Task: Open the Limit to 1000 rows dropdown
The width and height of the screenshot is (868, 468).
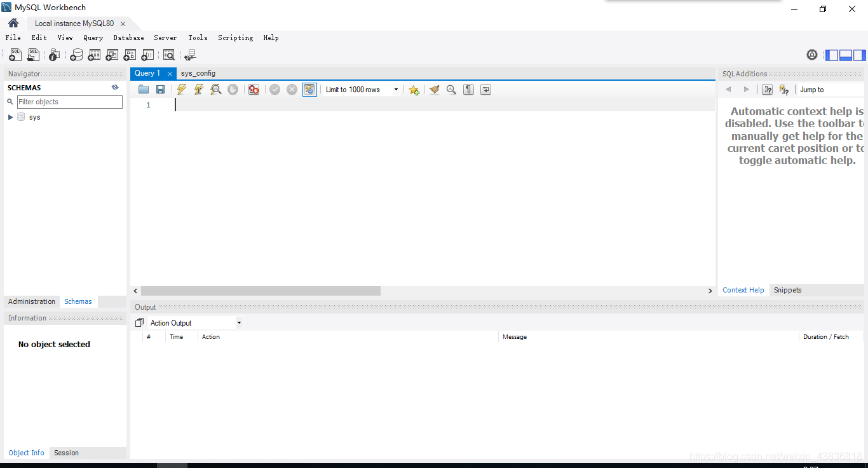Action: (362, 90)
